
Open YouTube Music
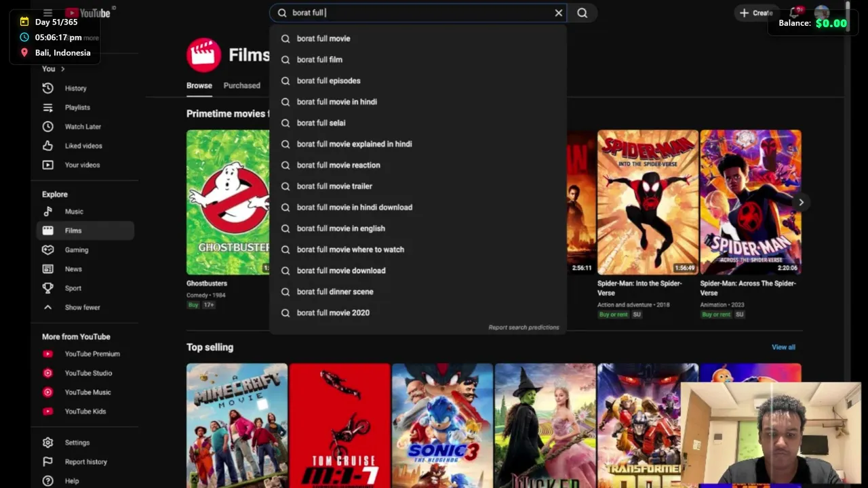pos(85,392)
